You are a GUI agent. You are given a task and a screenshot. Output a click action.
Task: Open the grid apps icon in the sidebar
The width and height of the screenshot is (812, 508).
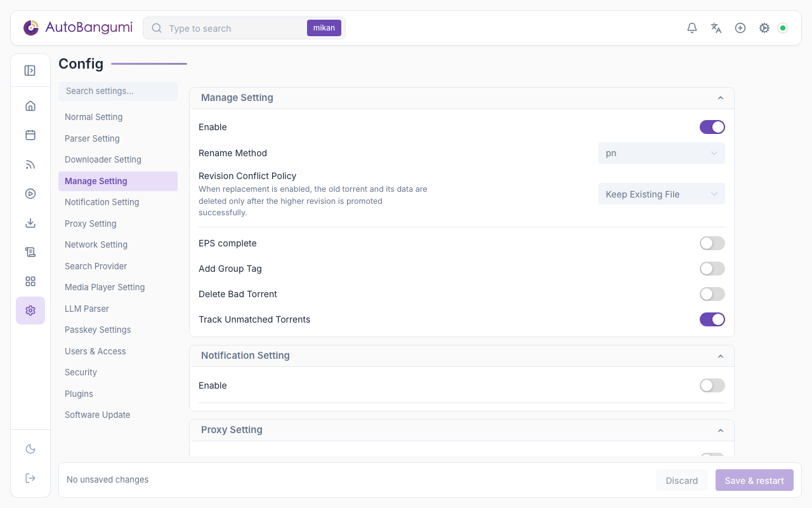(x=30, y=281)
